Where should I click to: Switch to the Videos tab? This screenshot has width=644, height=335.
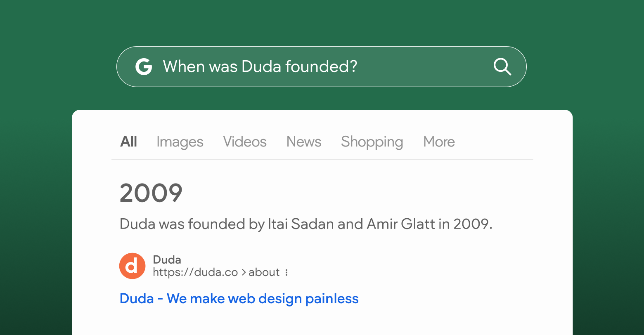point(245,142)
